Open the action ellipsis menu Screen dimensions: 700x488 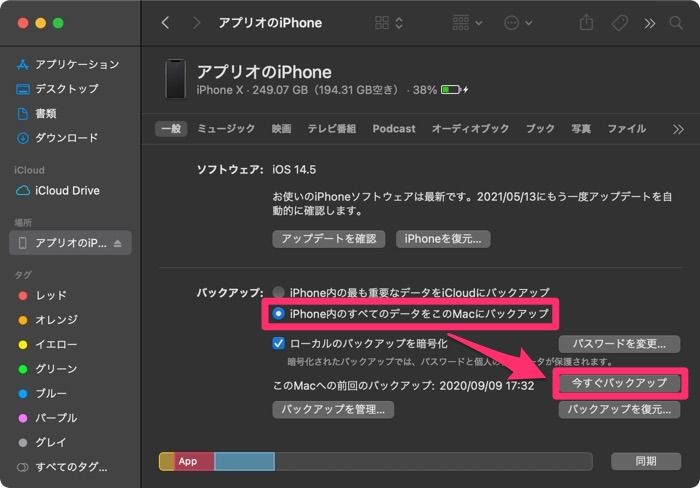point(518,23)
